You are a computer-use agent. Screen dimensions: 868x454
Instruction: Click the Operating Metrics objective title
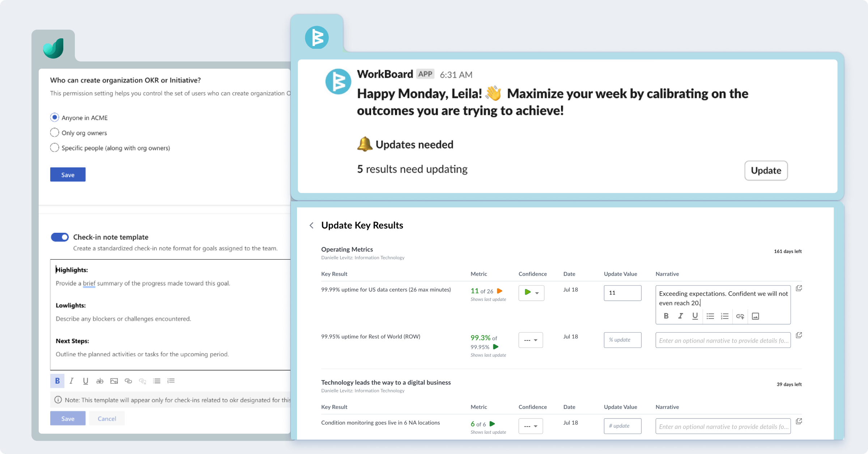click(347, 249)
